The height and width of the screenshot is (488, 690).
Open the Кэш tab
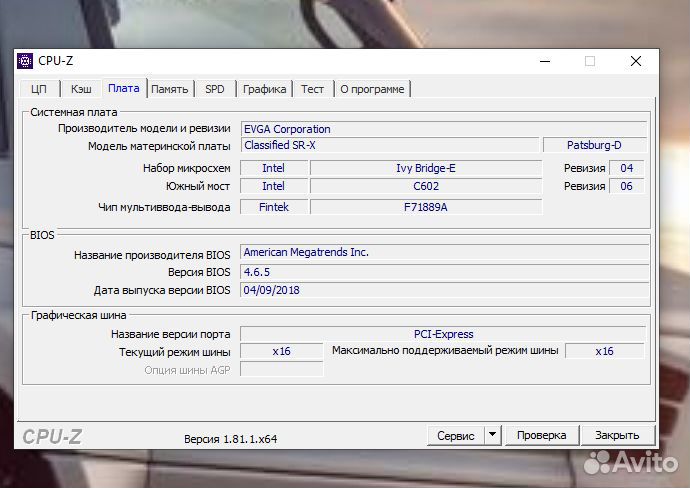81,89
